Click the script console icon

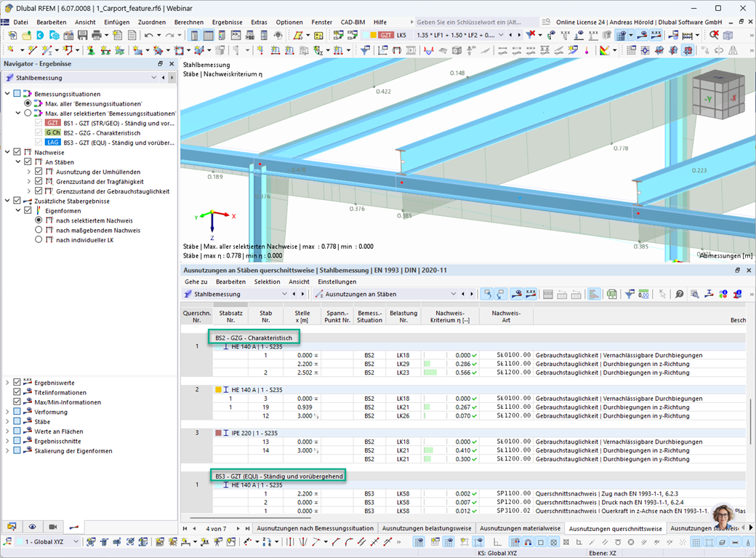coord(236,35)
